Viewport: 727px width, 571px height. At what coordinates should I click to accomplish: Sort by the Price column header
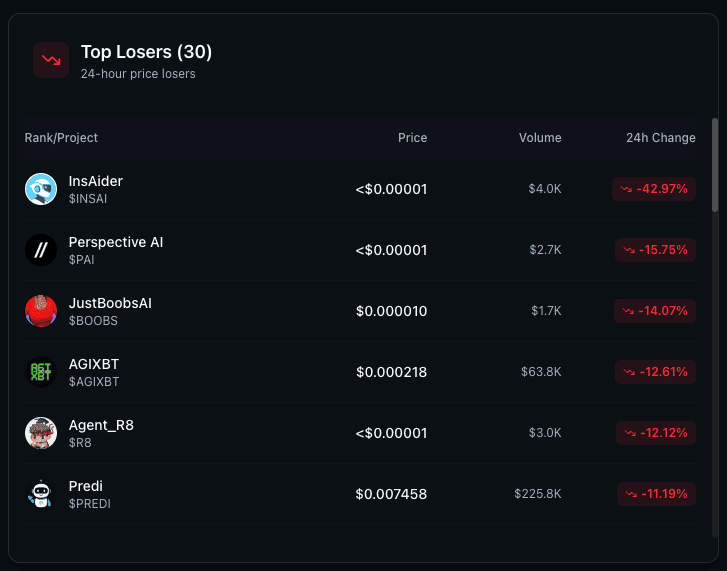click(412, 138)
